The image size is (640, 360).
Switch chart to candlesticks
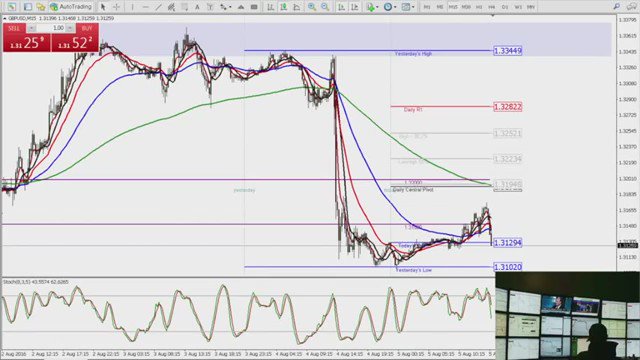[283, 7]
